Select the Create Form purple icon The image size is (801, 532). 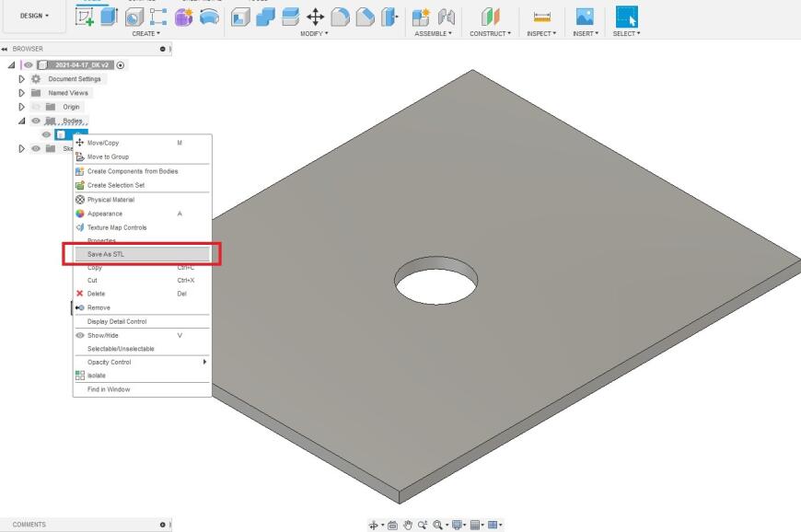click(x=184, y=17)
